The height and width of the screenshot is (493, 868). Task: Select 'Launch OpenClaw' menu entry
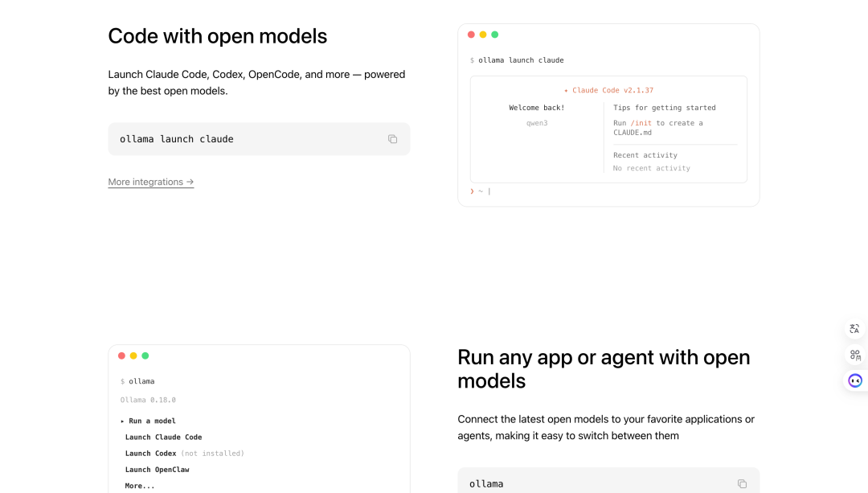158,469
